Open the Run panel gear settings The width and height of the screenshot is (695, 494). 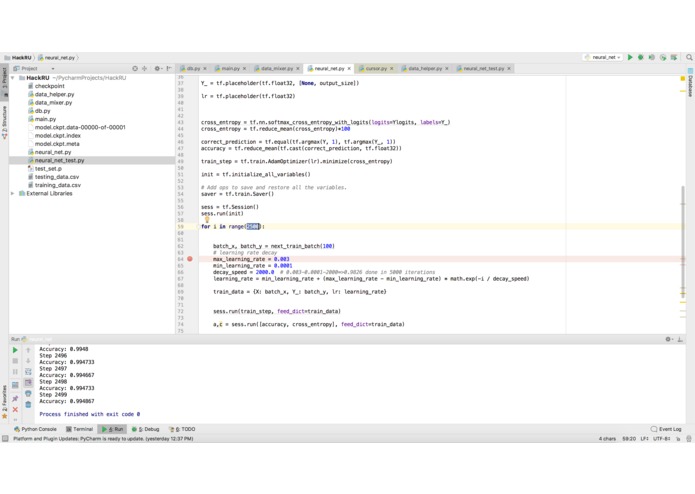668,339
